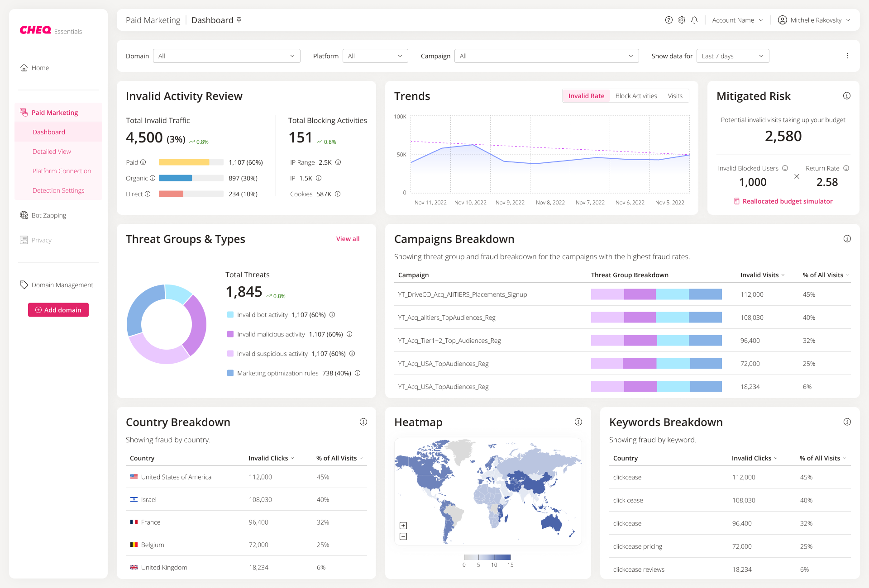Image resolution: width=869 pixels, height=588 pixels.
Task: Click the Add domain button
Action: tap(58, 310)
